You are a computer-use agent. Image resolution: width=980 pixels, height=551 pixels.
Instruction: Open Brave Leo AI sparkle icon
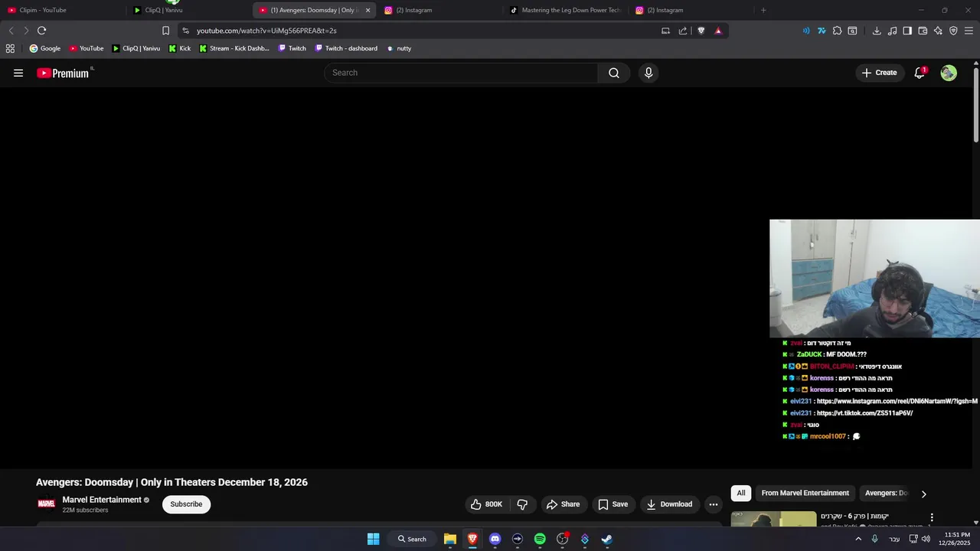pos(938,31)
